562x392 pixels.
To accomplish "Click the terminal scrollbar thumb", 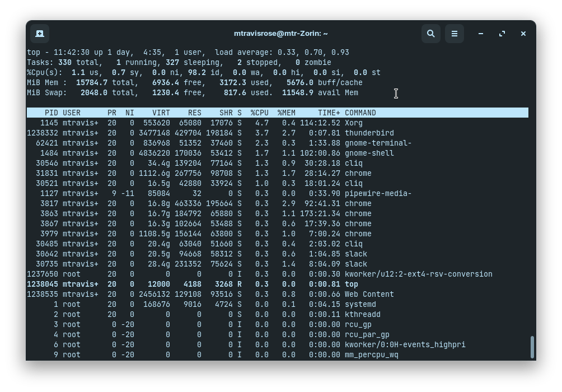I will (533, 347).
